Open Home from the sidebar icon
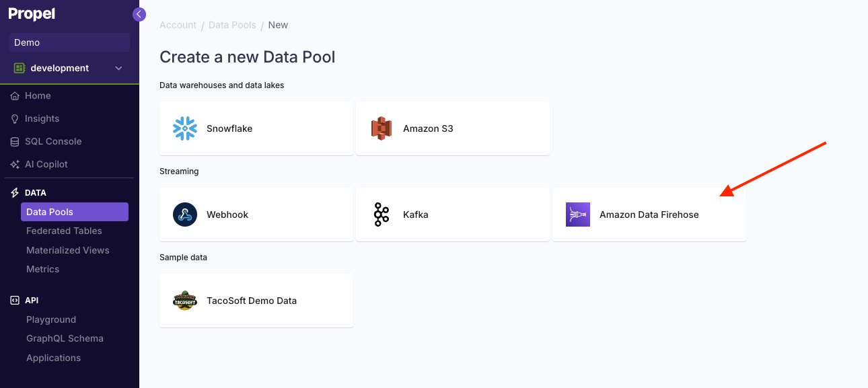Screen dimensions: 868x388 [x=14, y=95]
